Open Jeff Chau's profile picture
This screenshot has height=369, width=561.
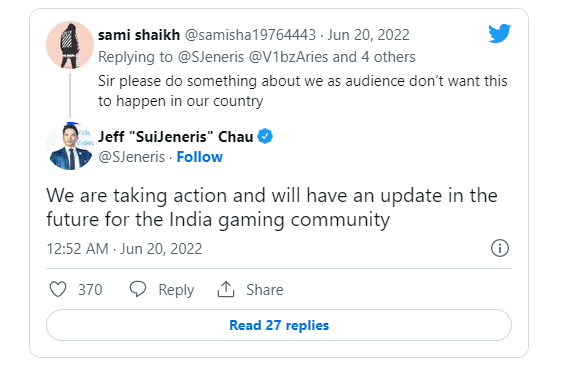(70, 146)
